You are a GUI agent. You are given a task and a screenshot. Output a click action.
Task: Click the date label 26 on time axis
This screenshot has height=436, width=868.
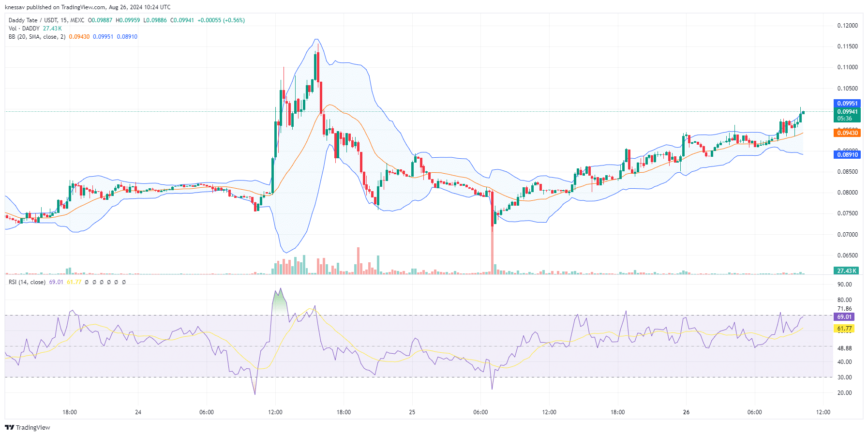[x=686, y=412]
